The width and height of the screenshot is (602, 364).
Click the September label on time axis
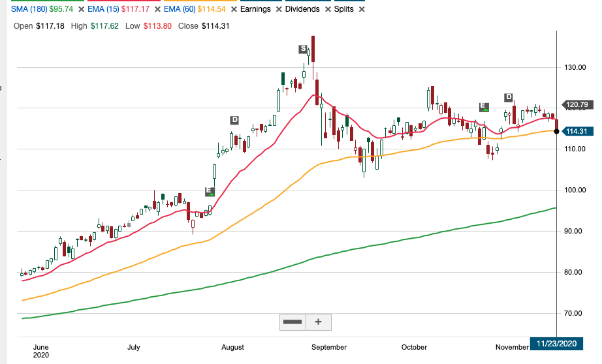click(329, 347)
